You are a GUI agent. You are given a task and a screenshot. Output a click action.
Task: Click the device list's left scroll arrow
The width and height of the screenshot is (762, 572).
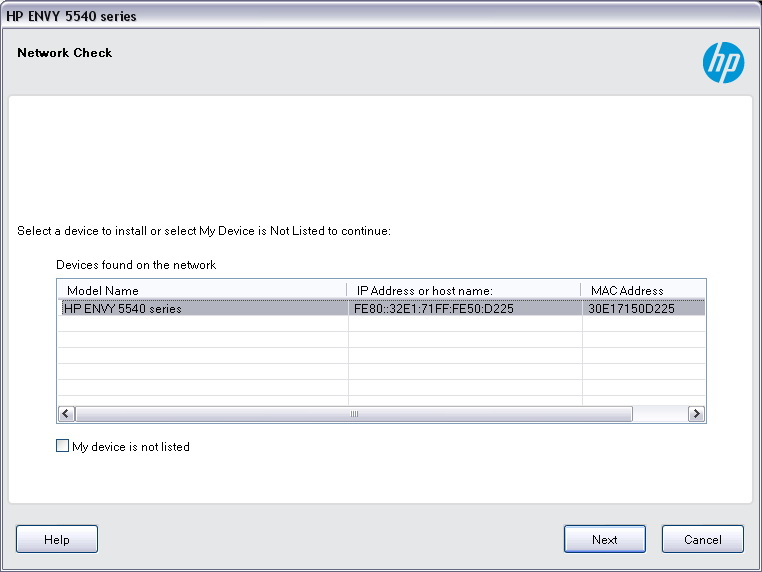[66, 414]
